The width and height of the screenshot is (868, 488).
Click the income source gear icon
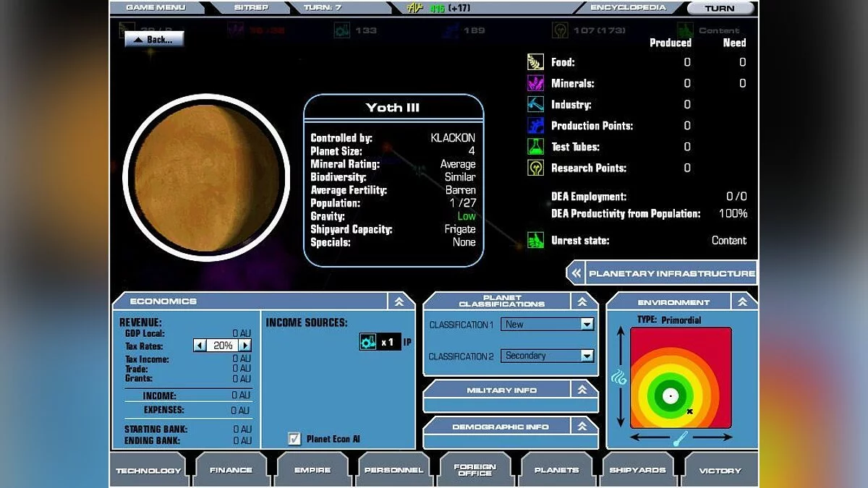368,342
